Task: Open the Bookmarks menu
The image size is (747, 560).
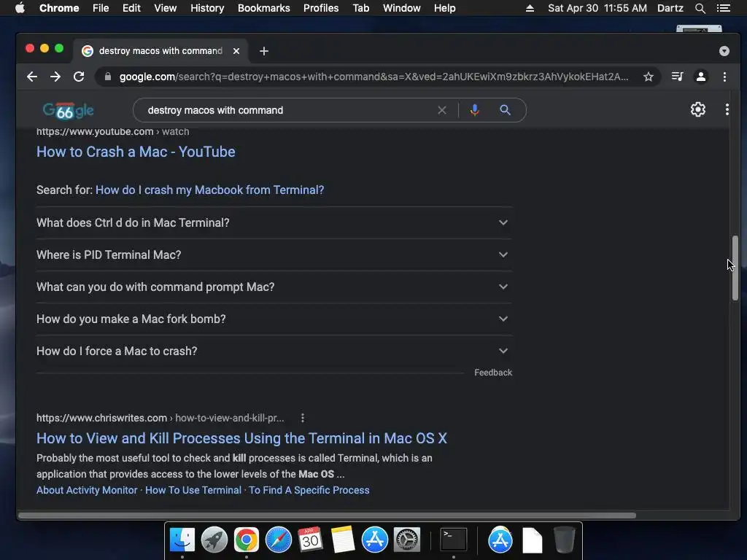Action: [263, 8]
